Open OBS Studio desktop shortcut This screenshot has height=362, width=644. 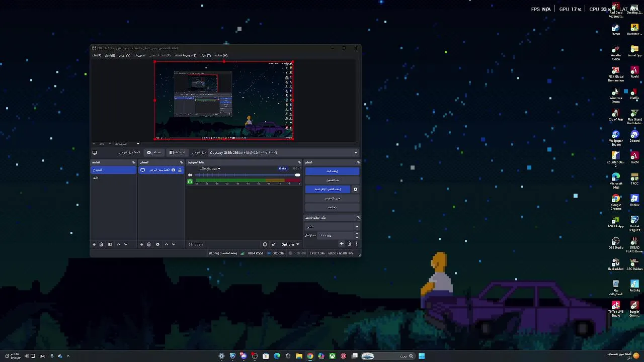click(x=616, y=243)
